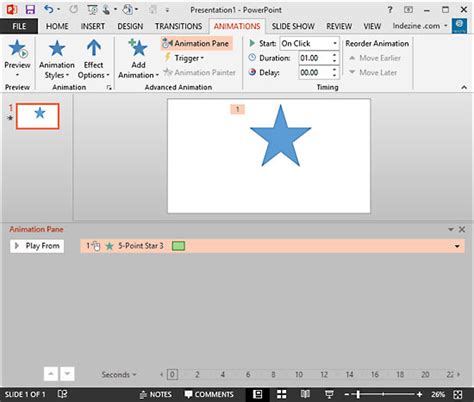This screenshot has height=402, width=474.
Task: Switch to Slide Sorter view
Action: [282, 395]
